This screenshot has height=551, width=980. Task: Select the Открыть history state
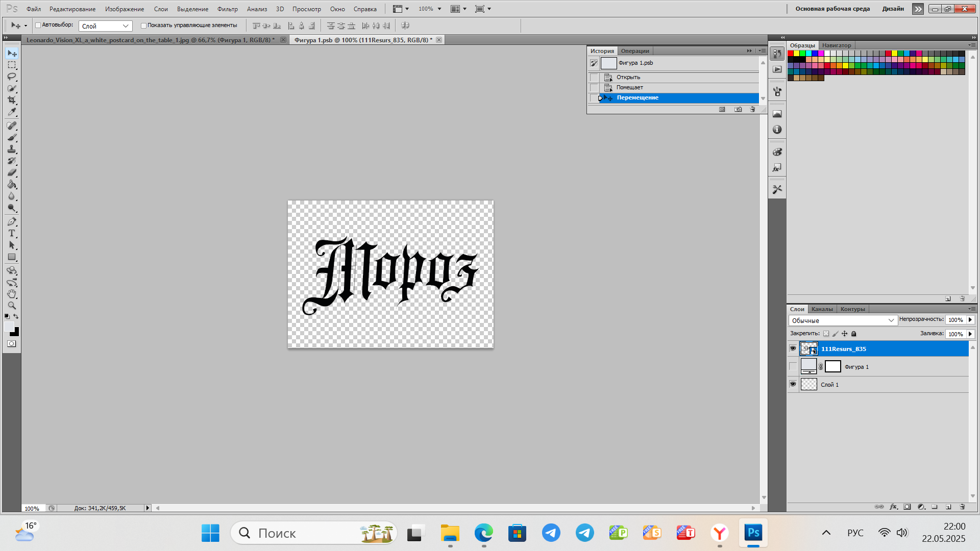point(628,77)
